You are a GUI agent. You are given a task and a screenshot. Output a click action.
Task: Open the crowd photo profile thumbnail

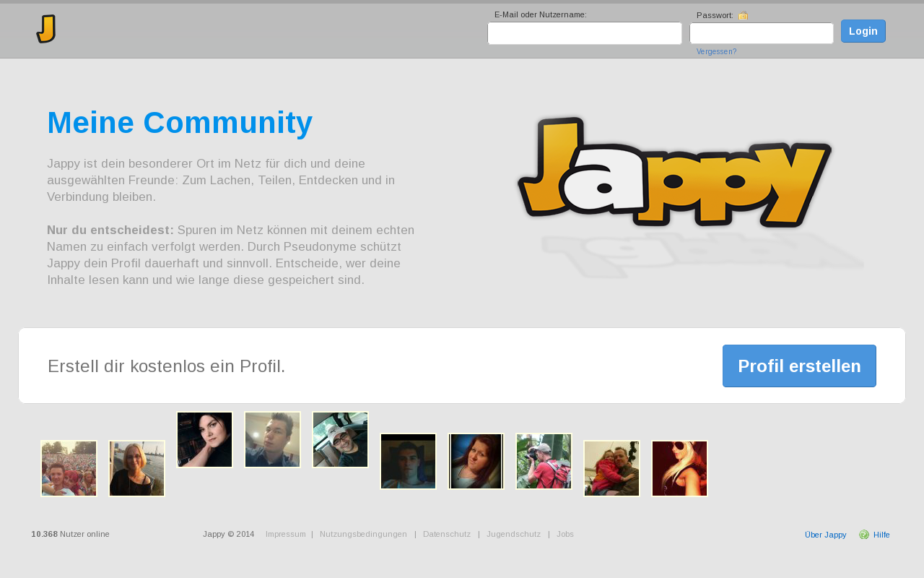pos(69,469)
